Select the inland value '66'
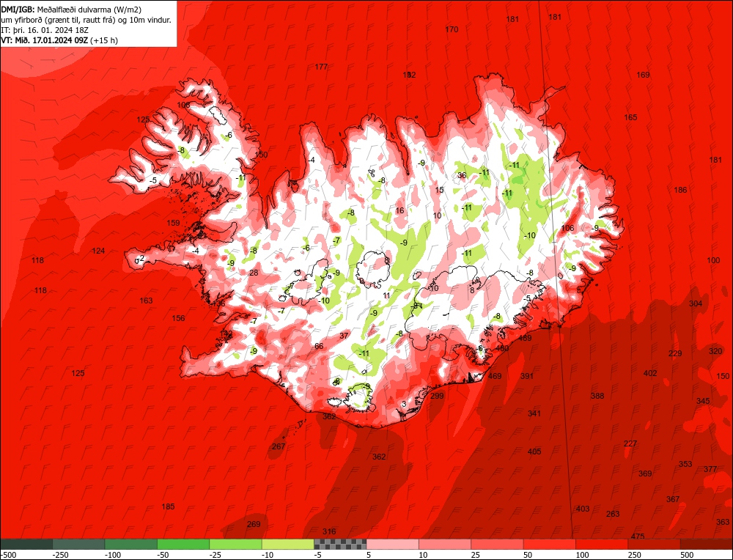Screen dimensions: 733x560 pyautogui.click(x=319, y=347)
